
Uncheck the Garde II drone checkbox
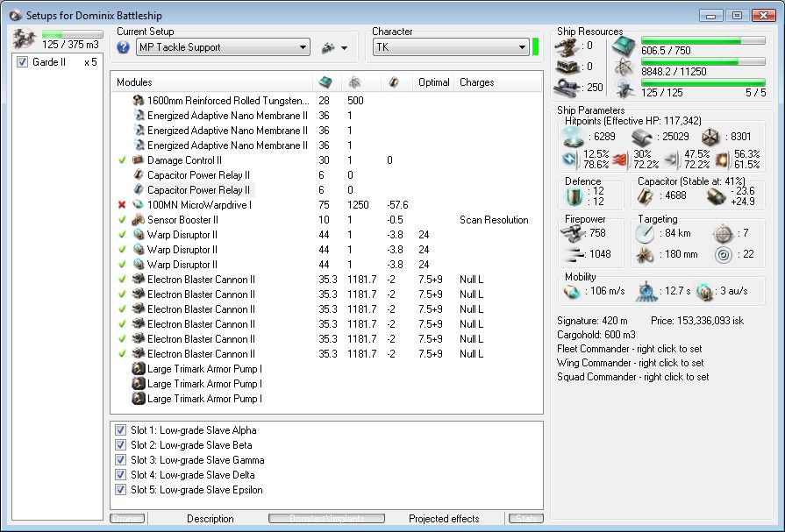pyautogui.click(x=23, y=62)
